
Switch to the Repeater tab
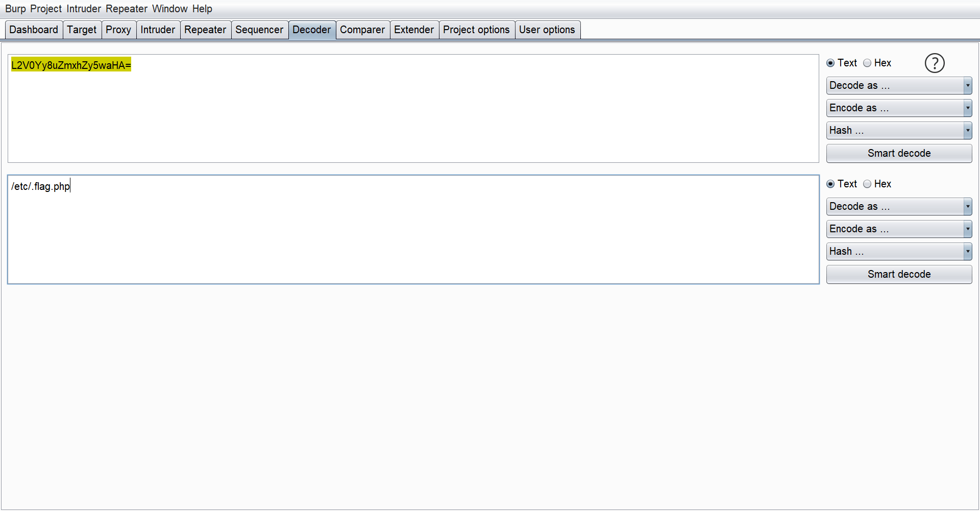[x=205, y=30]
